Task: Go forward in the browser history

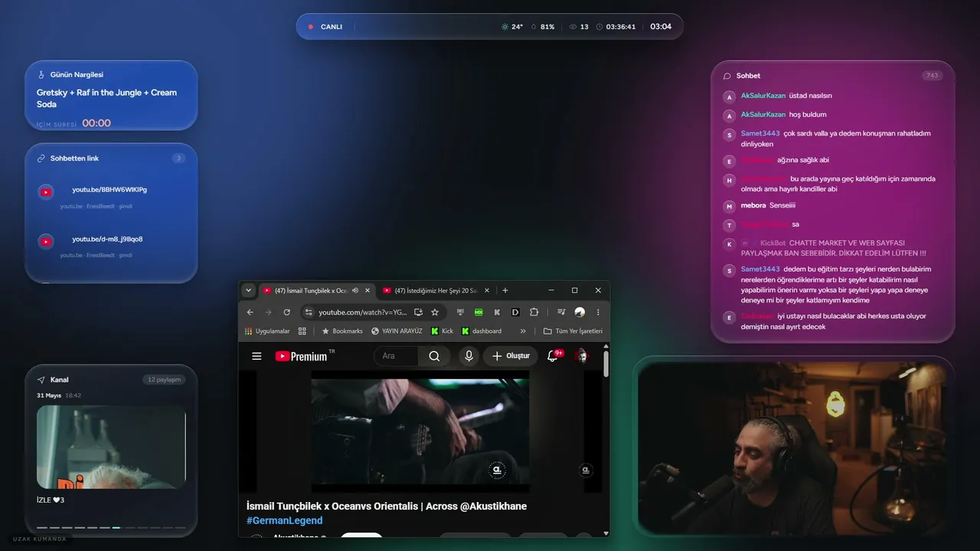Action: click(x=268, y=312)
